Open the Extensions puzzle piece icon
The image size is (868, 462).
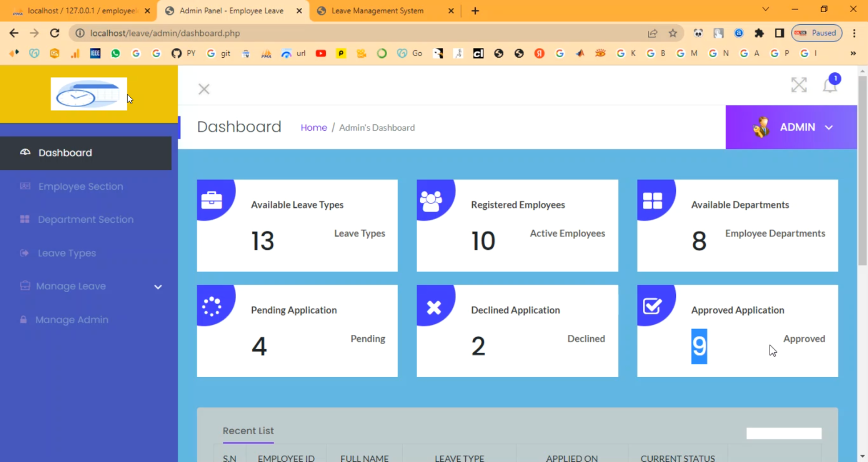pos(759,34)
